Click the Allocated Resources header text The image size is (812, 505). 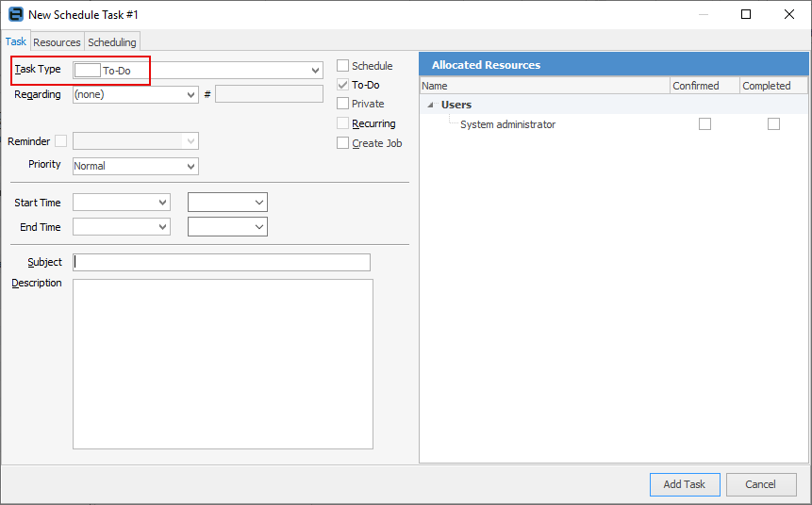pyautogui.click(x=487, y=65)
